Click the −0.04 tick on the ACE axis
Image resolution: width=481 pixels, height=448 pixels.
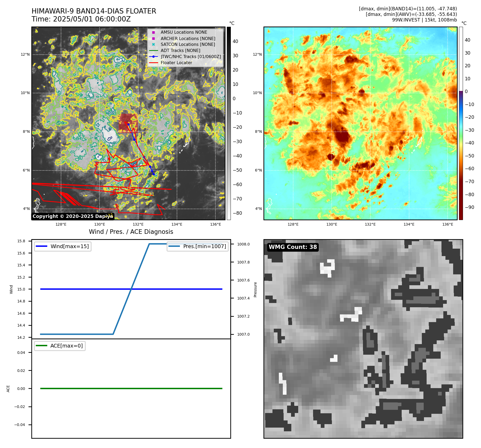coord(20,425)
